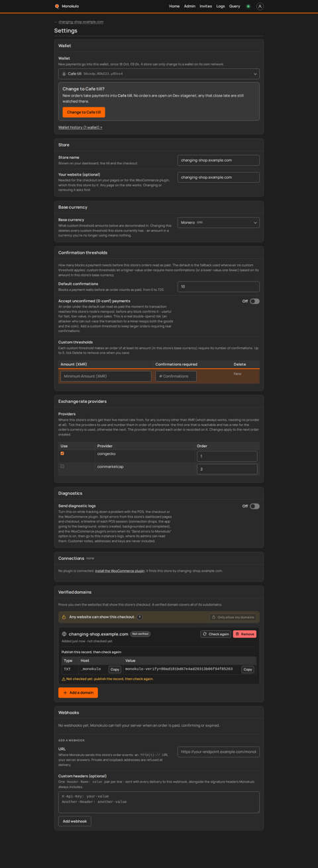Viewport: 318px width, 868px height.
Task: Click the unlocked padlock icon in checkout banner
Action: [x=64, y=617]
